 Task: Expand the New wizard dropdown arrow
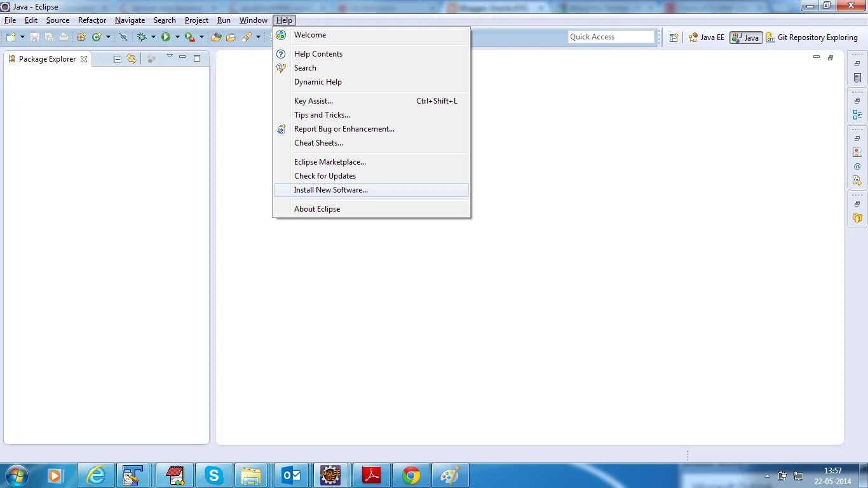coord(22,37)
